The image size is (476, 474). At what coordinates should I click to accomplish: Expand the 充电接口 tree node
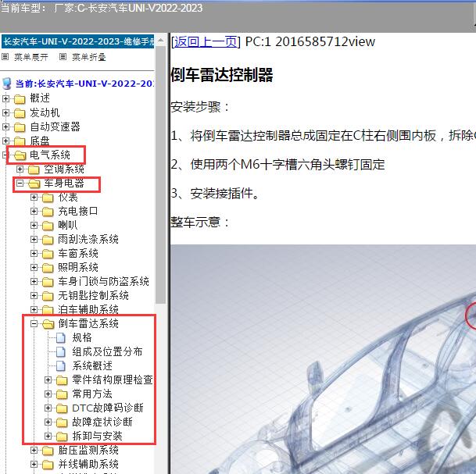34,212
